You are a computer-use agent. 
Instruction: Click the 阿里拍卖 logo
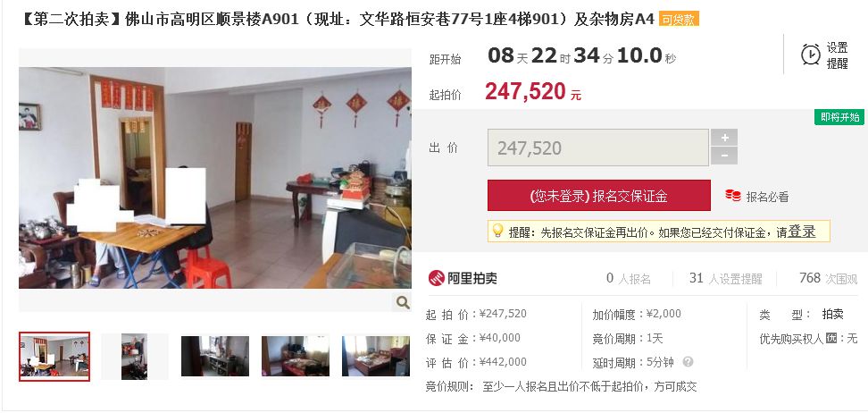[x=463, y=278]
